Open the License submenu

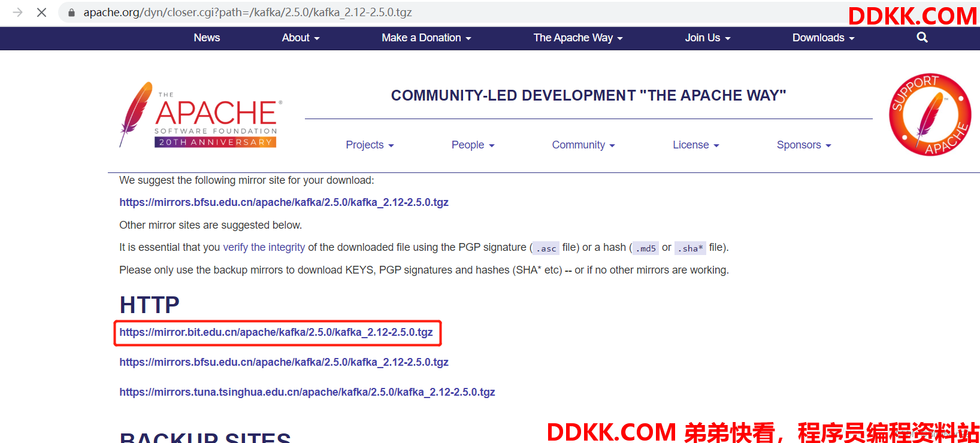point(695,145)
